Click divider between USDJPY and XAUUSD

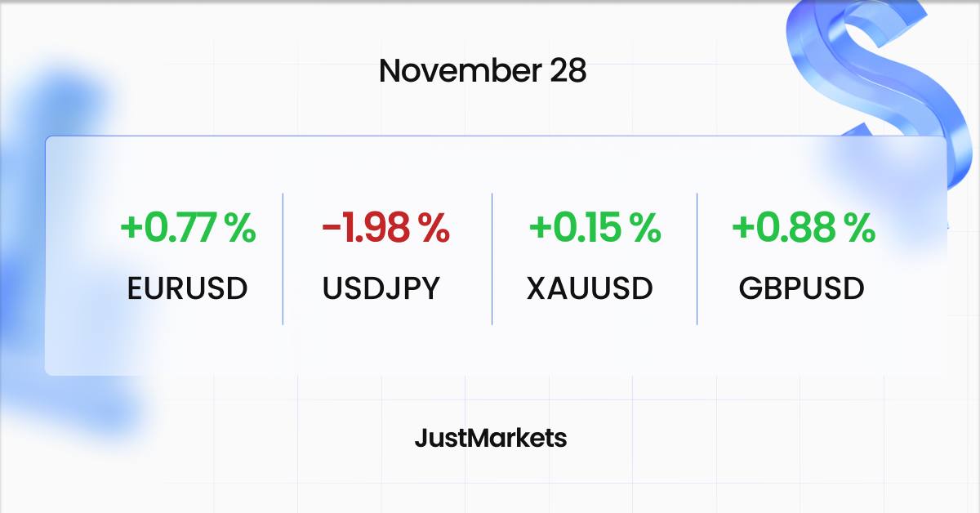[492, 259]
